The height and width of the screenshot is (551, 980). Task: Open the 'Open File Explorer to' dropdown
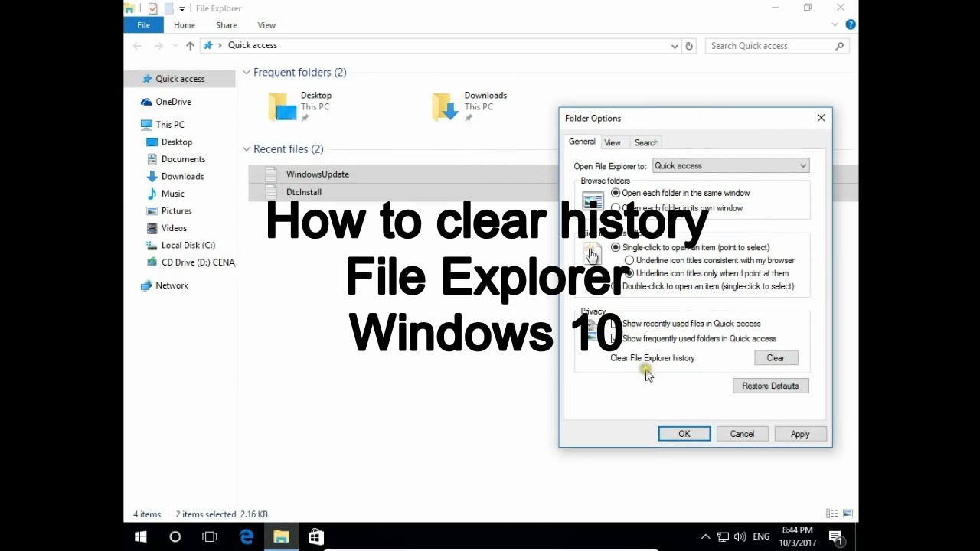pos(730,165)
